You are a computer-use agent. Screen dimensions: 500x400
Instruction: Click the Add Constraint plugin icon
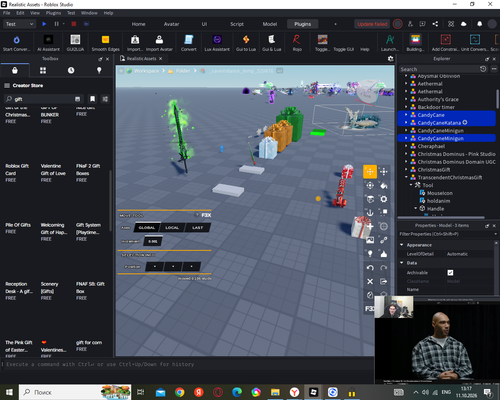click(x=445, y=43)
